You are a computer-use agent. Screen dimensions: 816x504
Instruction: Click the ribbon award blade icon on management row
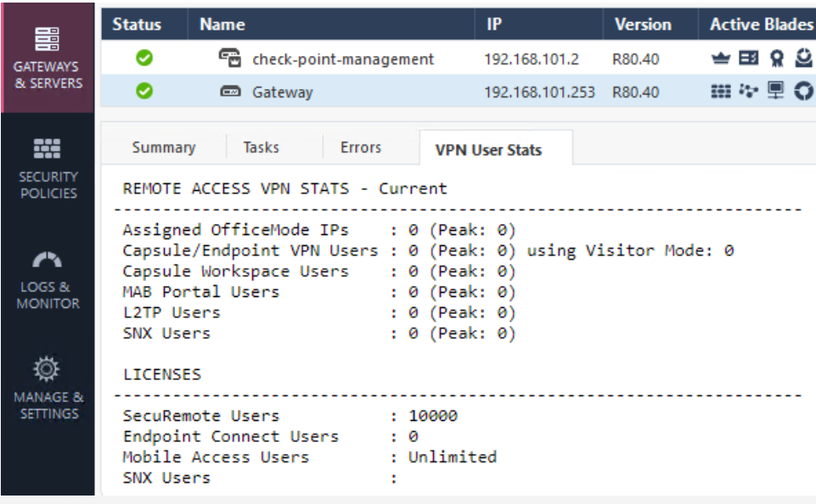[x=776, y=59]
